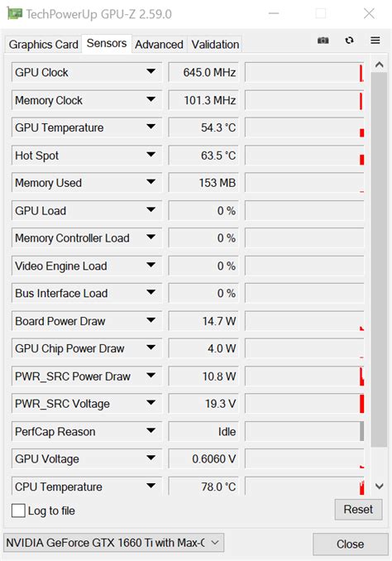Click the vertical scrollbar thumb
Screen dimensions: 392x561
coord(379,259)
